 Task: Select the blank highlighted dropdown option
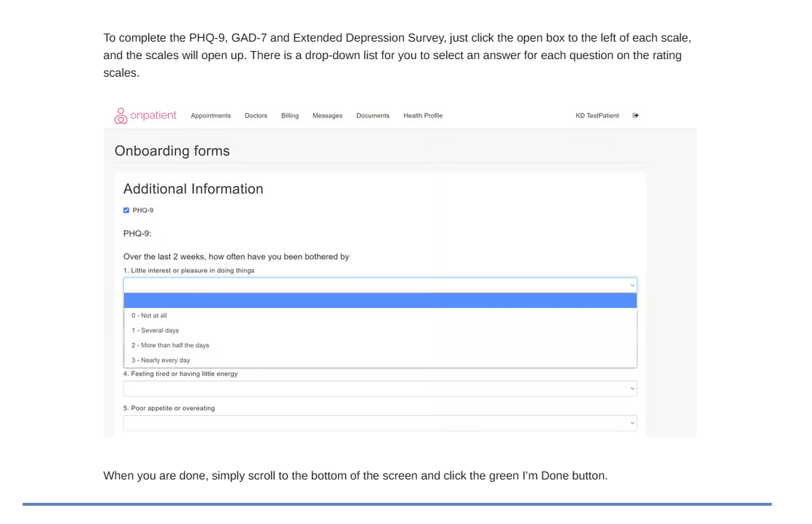[x=380, y=301]
